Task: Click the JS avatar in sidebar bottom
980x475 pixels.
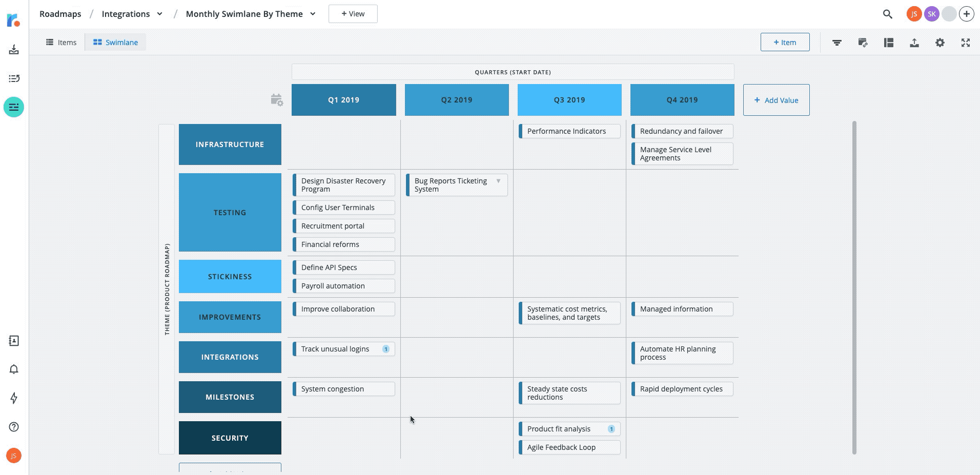Action: pyautogui.click(x=14, y=456)
